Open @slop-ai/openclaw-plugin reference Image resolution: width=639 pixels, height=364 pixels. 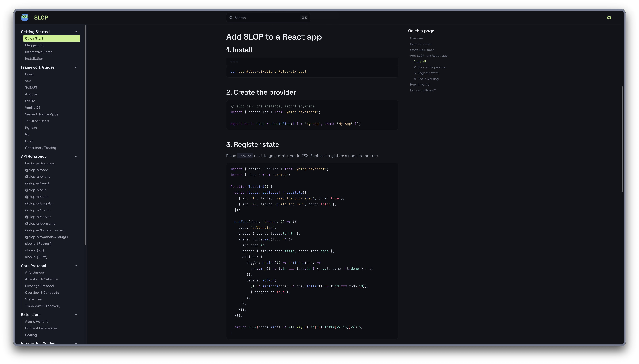[x=47, y=237]
